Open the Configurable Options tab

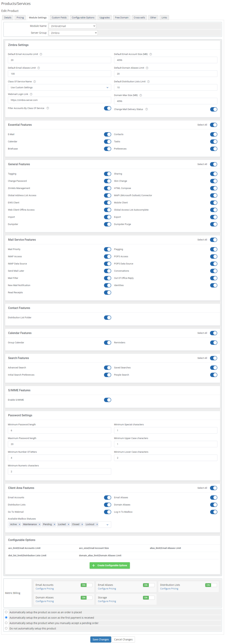pos(83,18)
